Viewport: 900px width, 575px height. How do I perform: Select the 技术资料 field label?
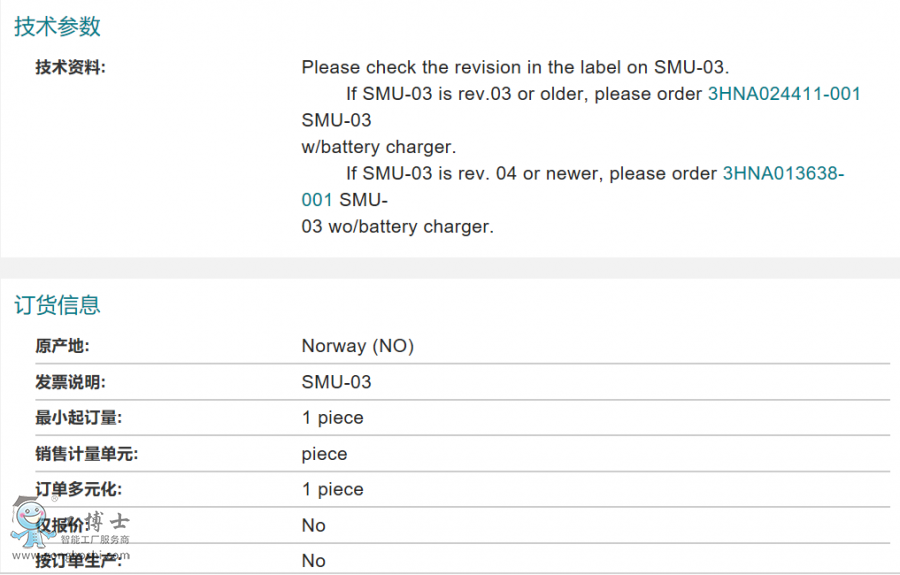(70, 67)
